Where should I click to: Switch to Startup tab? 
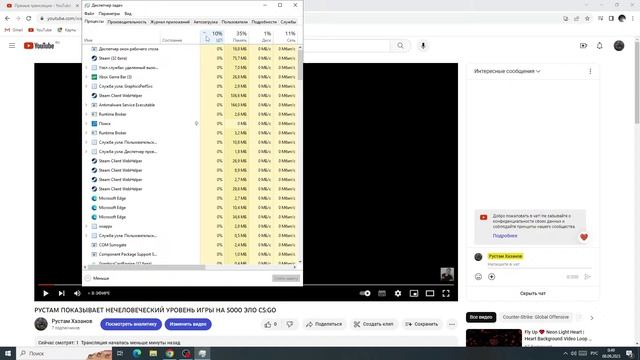[205, 22]
